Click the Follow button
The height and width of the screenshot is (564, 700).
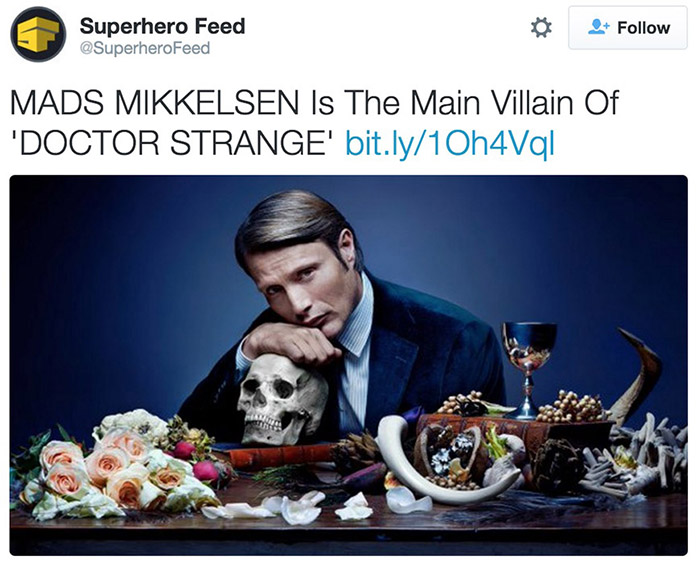629,28
